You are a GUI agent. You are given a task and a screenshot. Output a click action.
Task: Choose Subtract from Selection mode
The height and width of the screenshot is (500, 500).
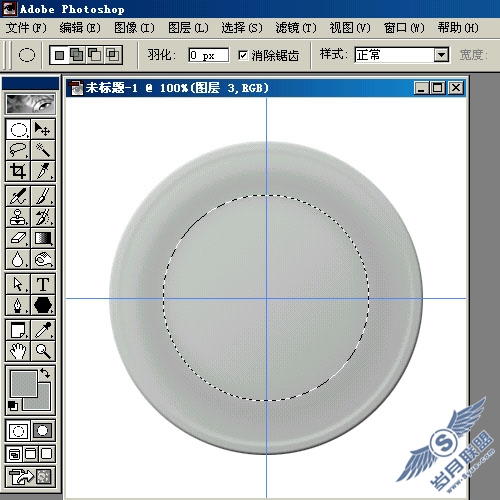tap(95, 55)
